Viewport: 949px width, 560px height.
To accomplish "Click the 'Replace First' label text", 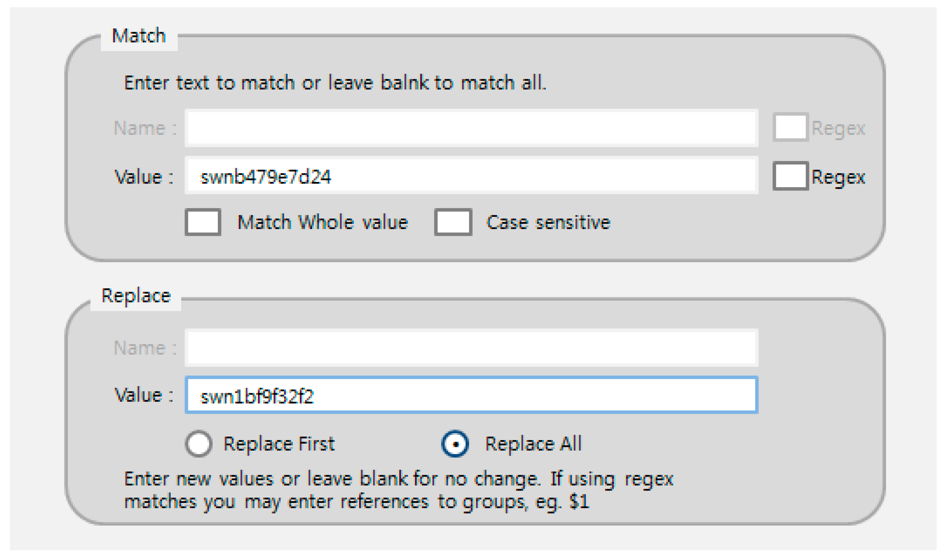I will [279, 444].
